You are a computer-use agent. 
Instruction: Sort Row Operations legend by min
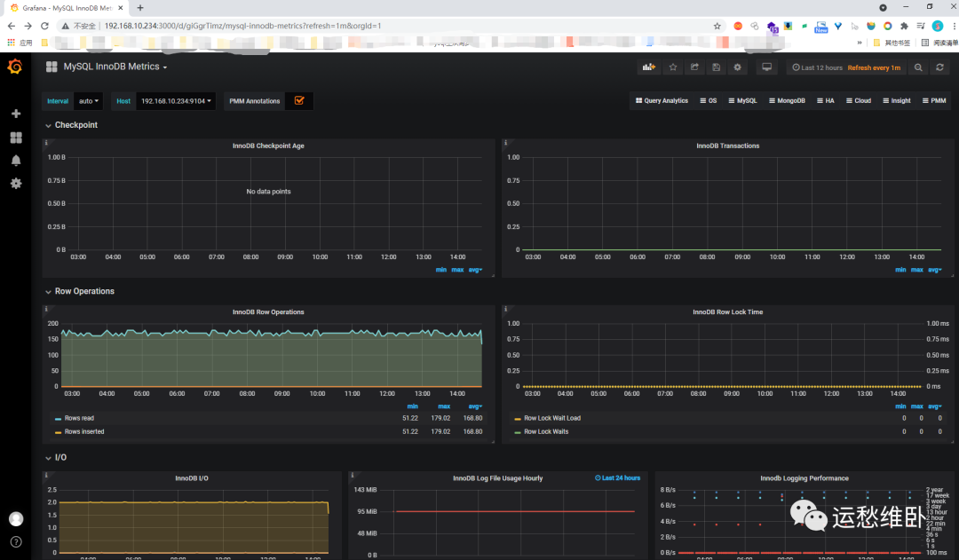click(413, 406)
